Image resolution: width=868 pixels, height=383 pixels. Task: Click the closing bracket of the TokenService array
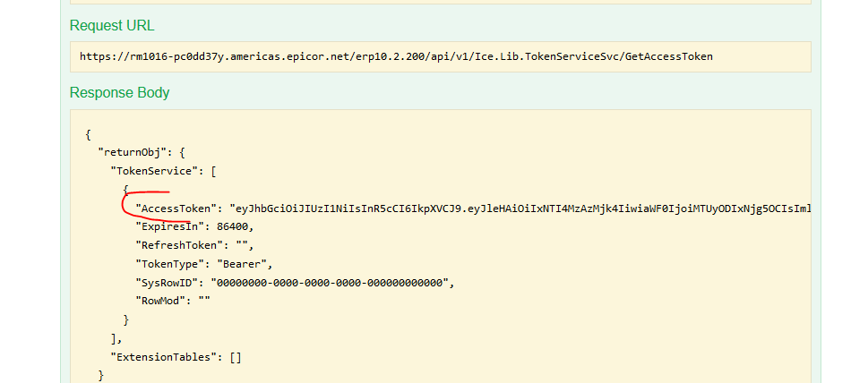[x=114, y=337]
